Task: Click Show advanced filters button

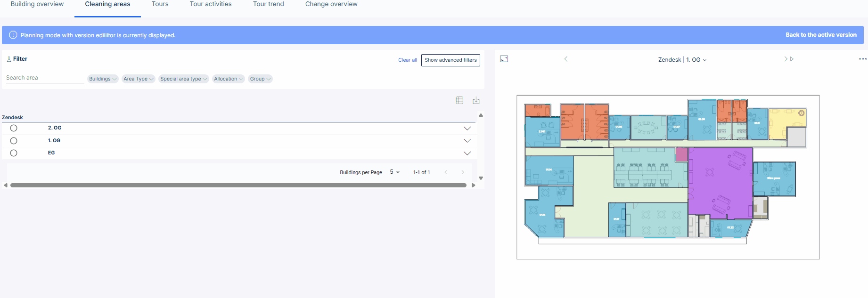Action: tap(450, 60)
